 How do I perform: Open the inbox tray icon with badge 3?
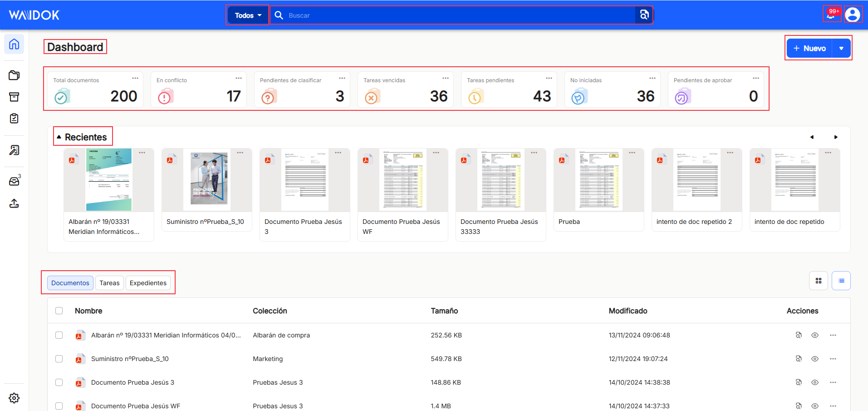click(14, 181)
